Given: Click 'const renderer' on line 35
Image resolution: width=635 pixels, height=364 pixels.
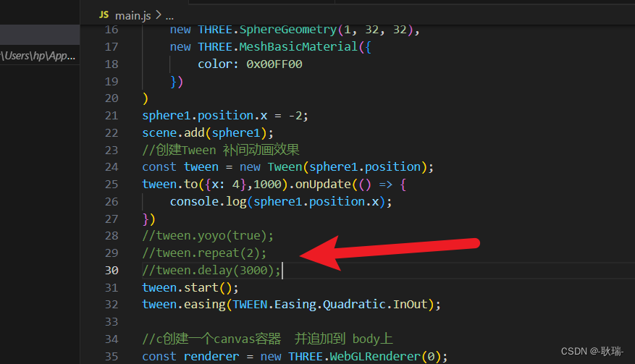Looking at the screenshot, I should (190, 357).
